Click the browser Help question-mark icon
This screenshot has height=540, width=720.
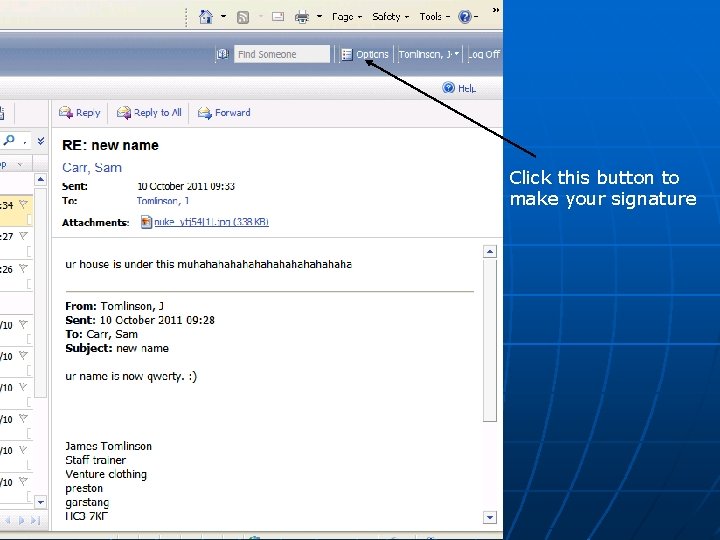pyautogui.click(x=465, y=17)
